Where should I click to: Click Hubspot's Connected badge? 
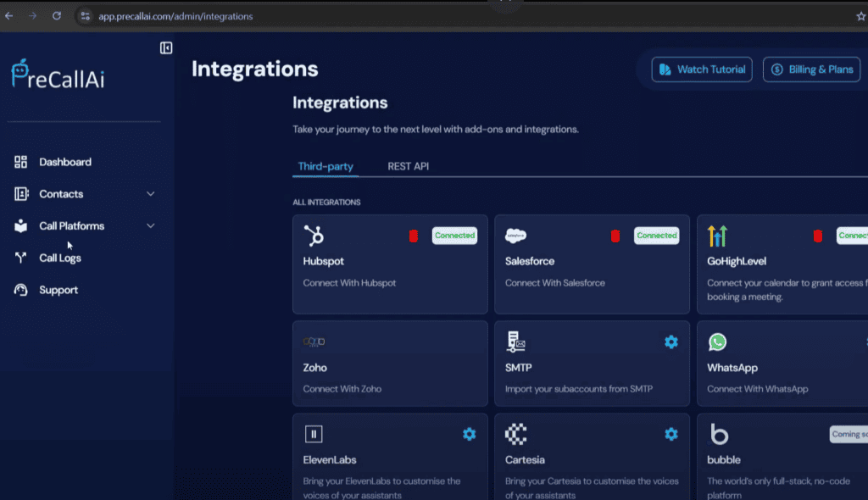[454, 236]
